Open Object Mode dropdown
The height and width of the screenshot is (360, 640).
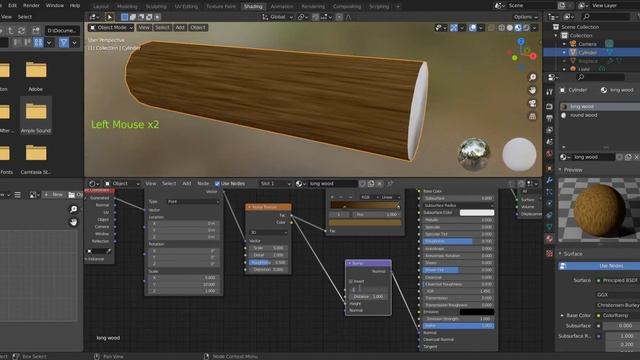[111, 27]
